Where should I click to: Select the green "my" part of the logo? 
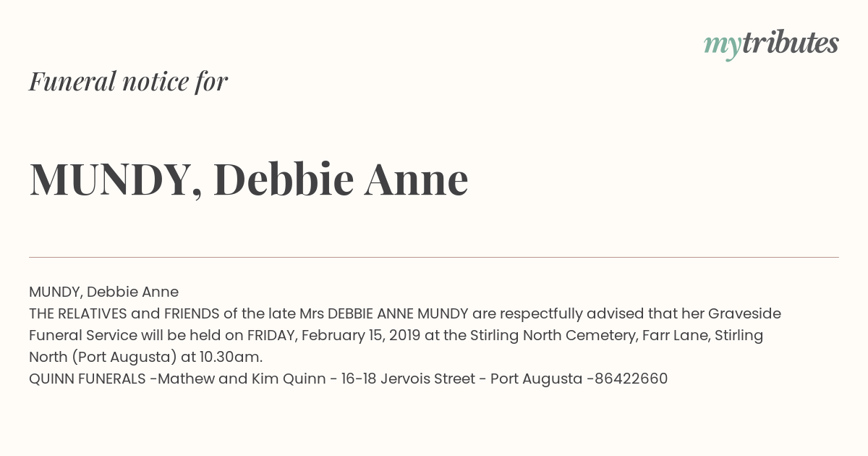(x=722, y=47)
